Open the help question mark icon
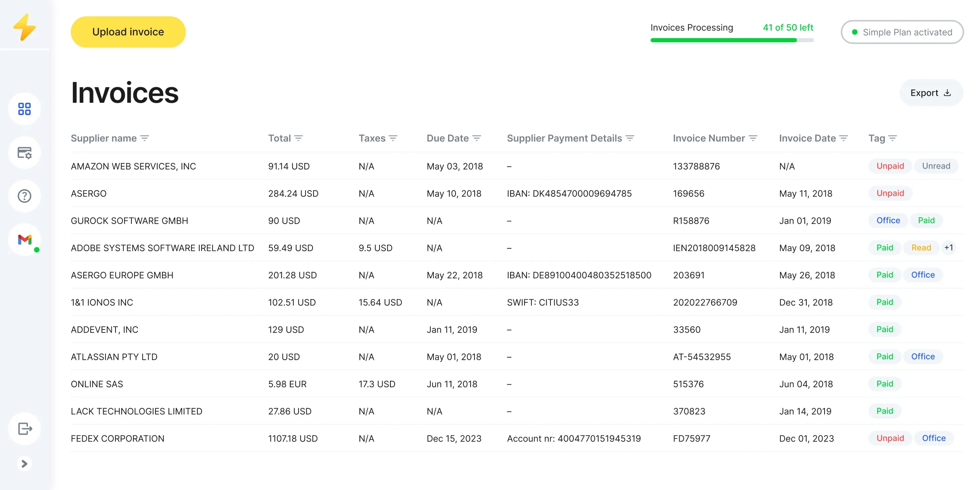The height and width of the screenshot is (490, 980). tap(24, 196)
